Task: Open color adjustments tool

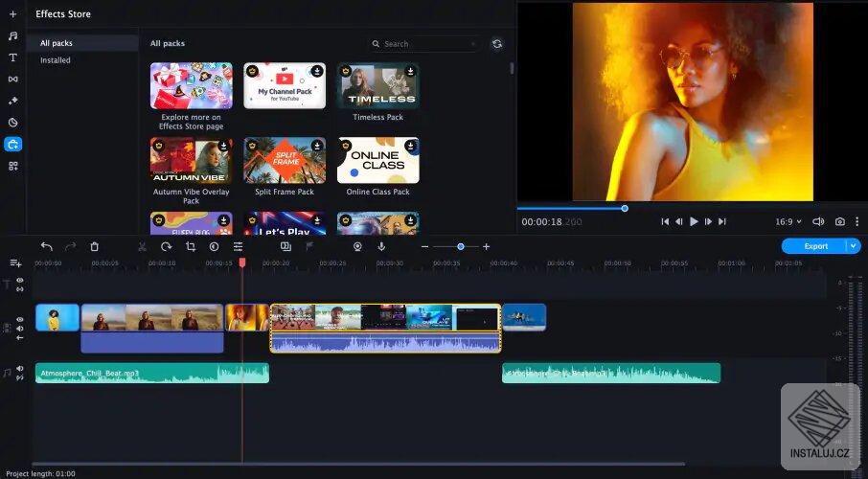Action: click(215, 247)
